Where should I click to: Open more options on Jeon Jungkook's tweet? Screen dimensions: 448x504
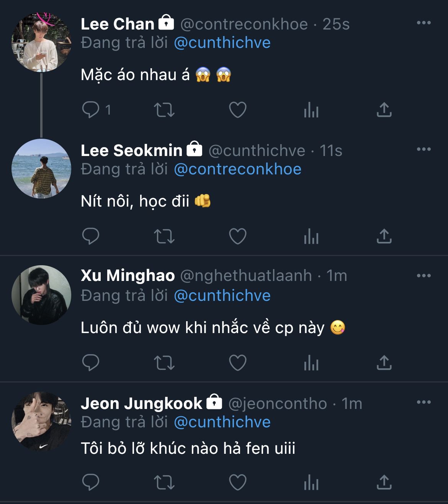coord(423,402)
